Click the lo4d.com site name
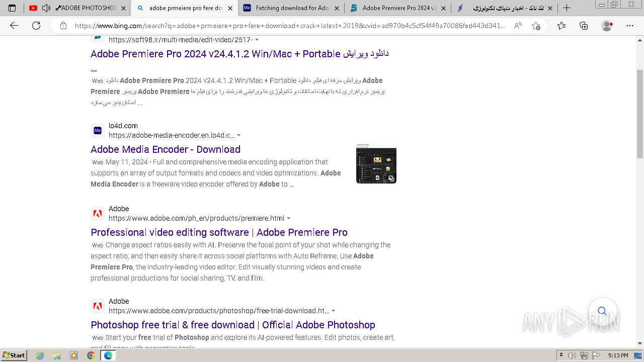 click(x=123, y=126)
